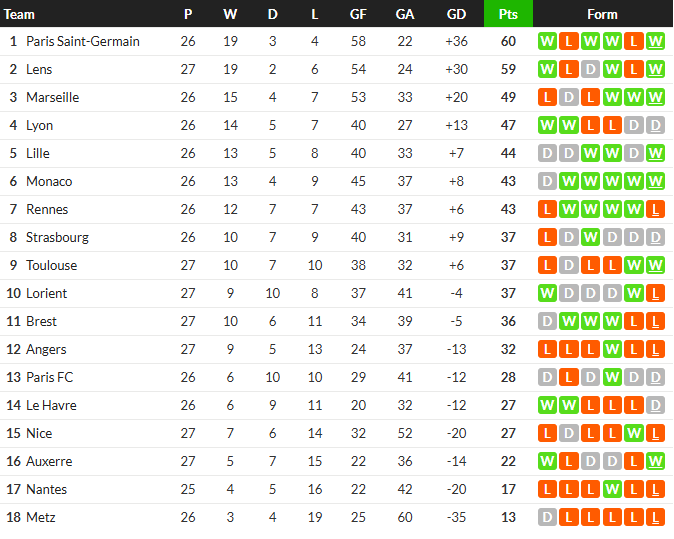Click the GD column header

456,14
